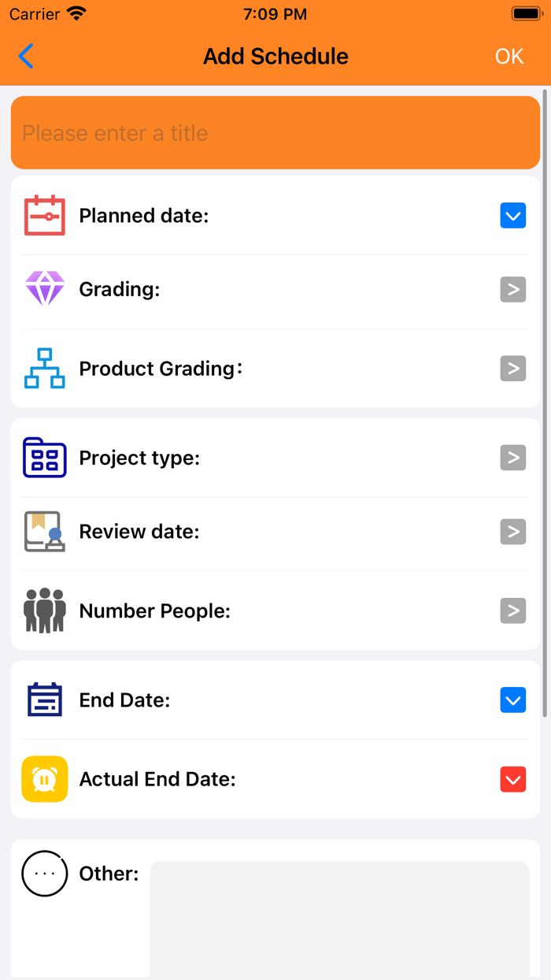Expand the Number People arrow
Image resolution: width=551 pixels, height=980 pixels.
[513, 611]
